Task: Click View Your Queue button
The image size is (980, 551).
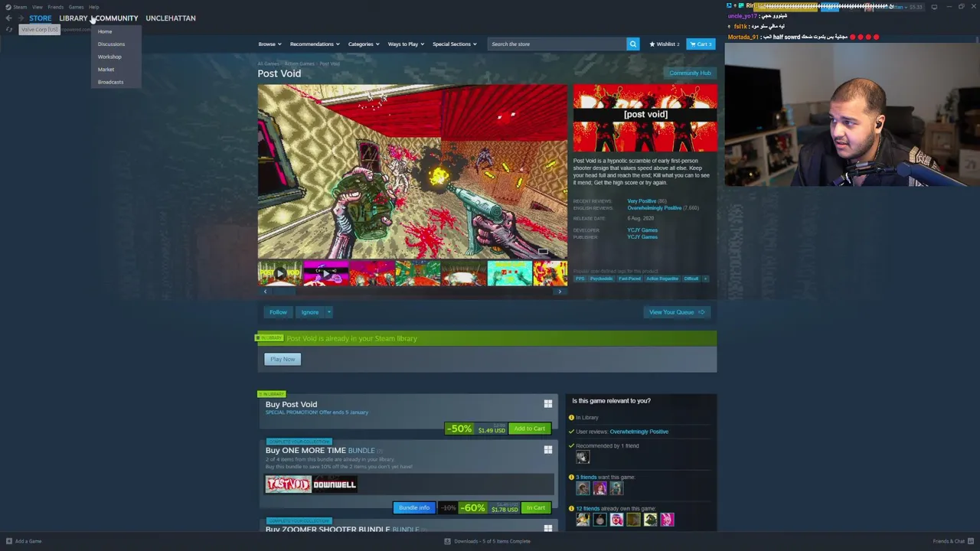Action: [x=677, y=312]
